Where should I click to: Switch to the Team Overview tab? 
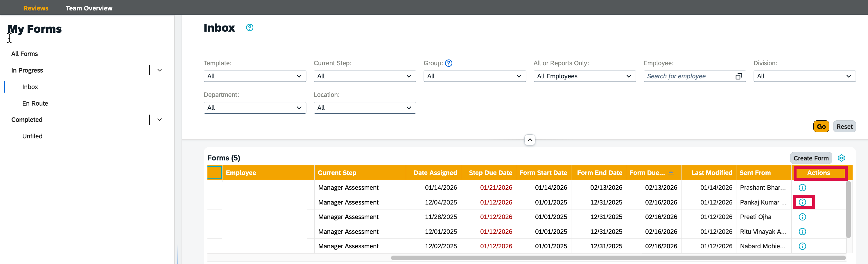click(x=89, y=8)
